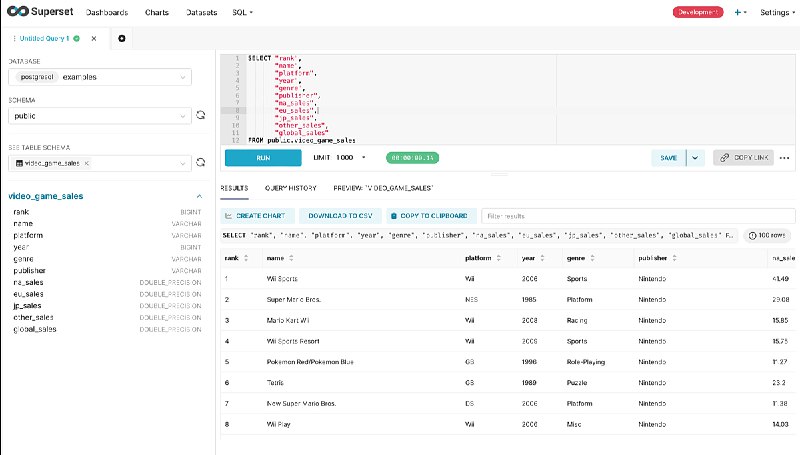
Task: Change the LIMIT 1000 dropdown
Action: click(340, 158)
